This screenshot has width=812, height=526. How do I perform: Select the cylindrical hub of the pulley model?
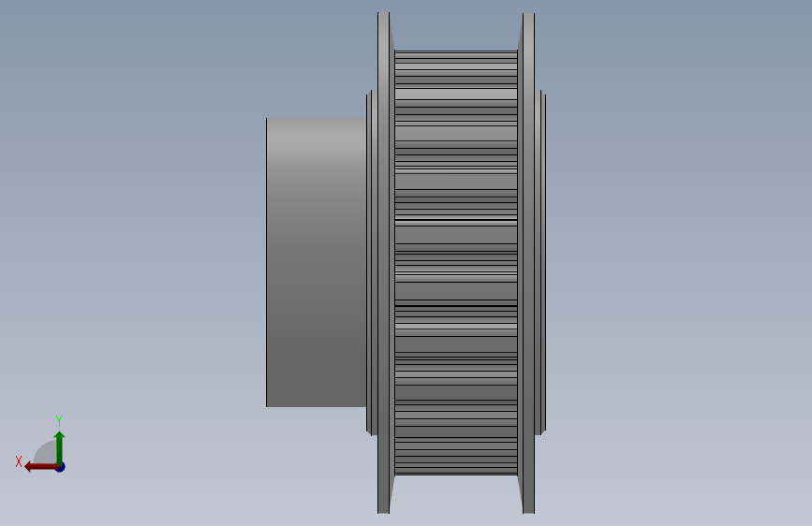(x=317, y=262)
